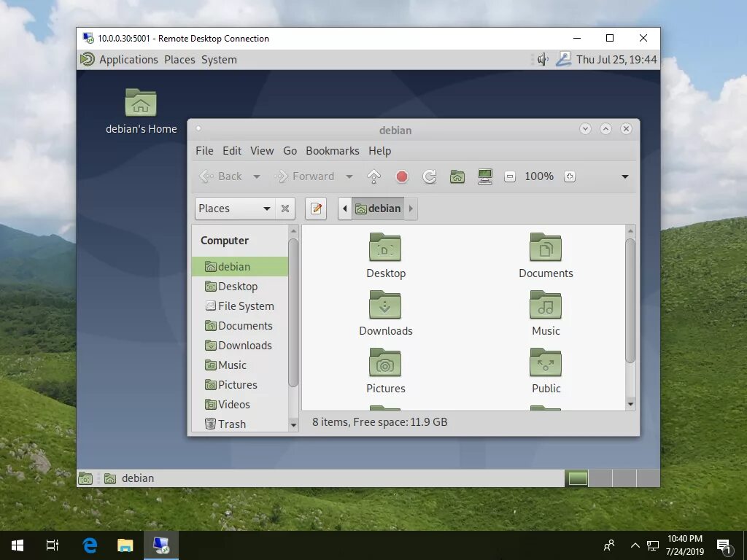Launch Microsoft Edge from taskbar
747x560 pixels.
(90, 545)
